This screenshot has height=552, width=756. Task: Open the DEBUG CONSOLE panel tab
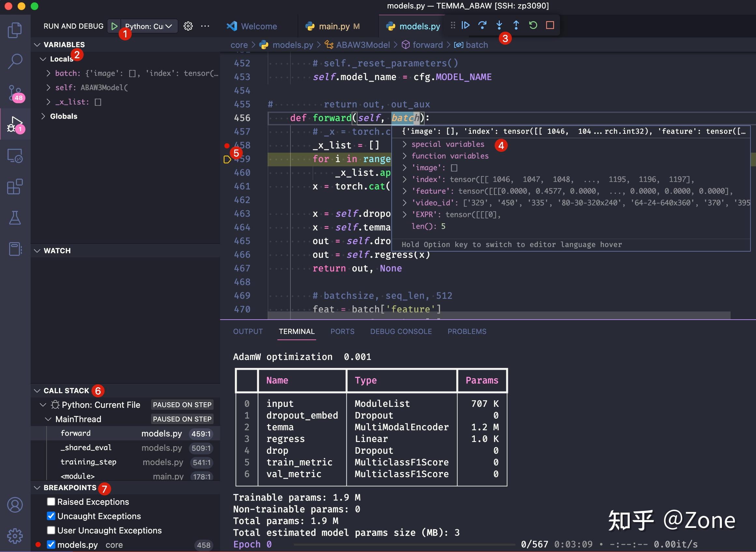[x=401, y=331]
